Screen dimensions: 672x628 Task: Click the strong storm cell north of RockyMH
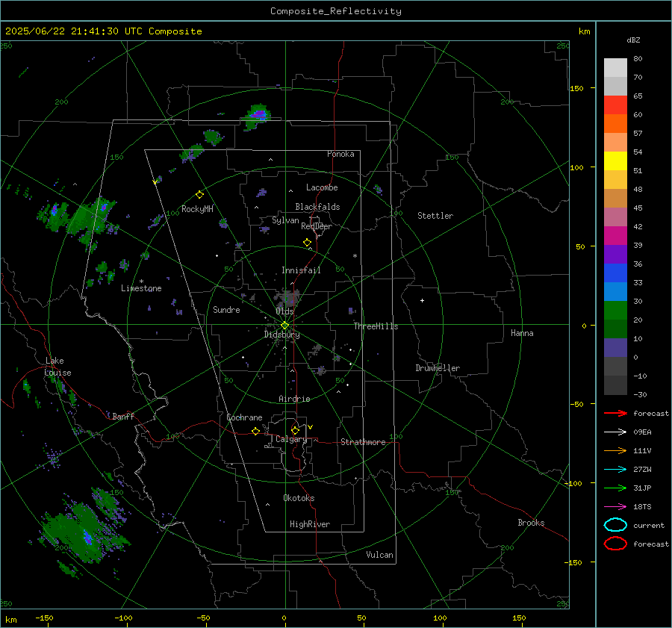coord(257,116)
